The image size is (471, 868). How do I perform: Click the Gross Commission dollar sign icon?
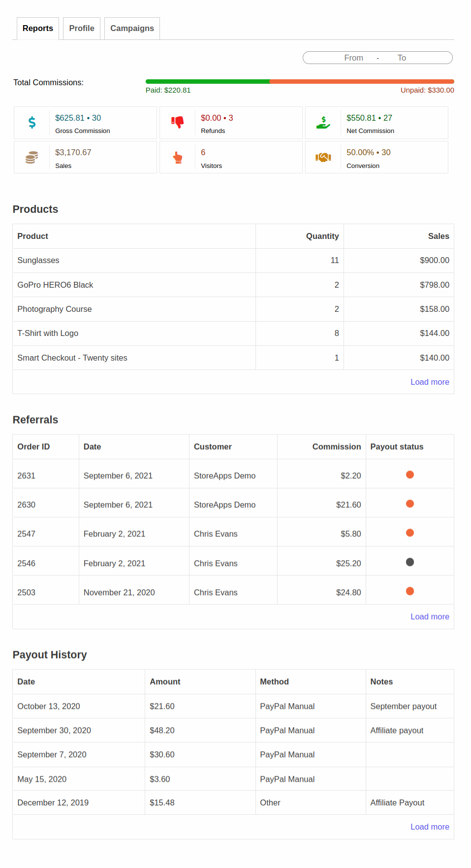coord(32,123)
